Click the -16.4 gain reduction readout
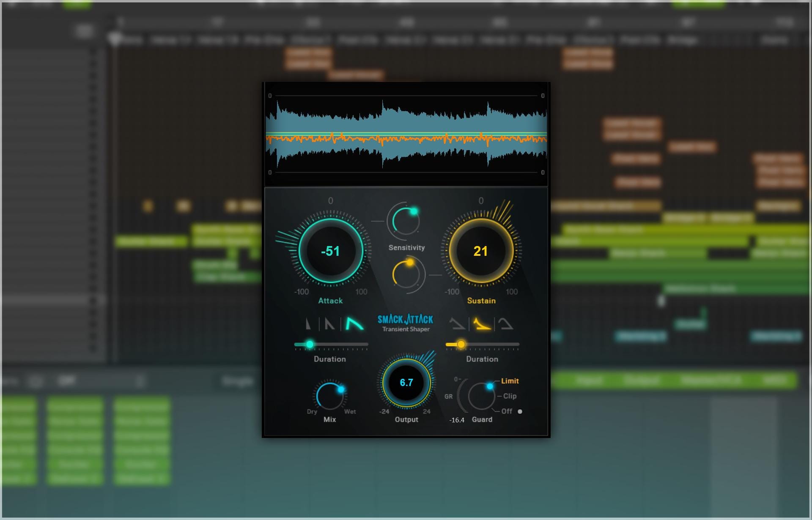Image resolution: width=812 pixels, height=520 pixels. 457,420
